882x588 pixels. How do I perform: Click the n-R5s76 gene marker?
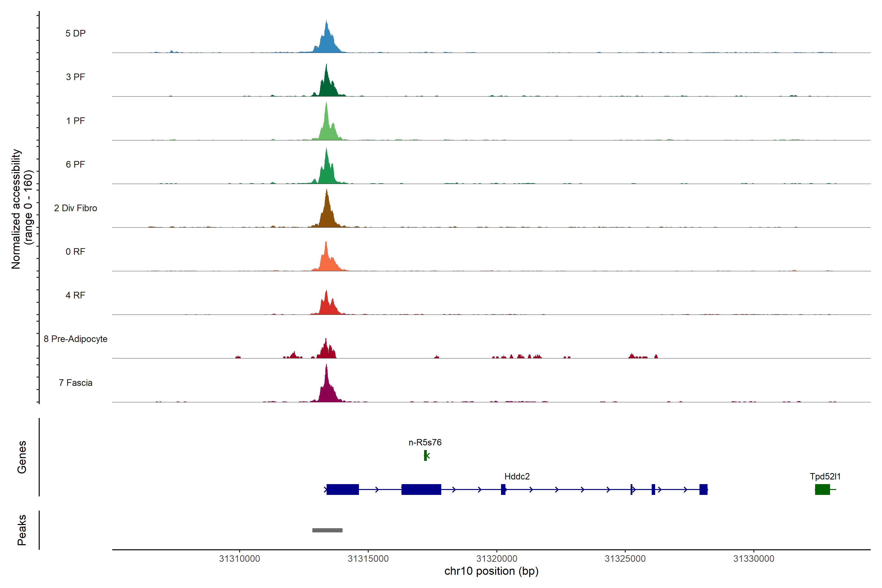[x=425, y=455]
